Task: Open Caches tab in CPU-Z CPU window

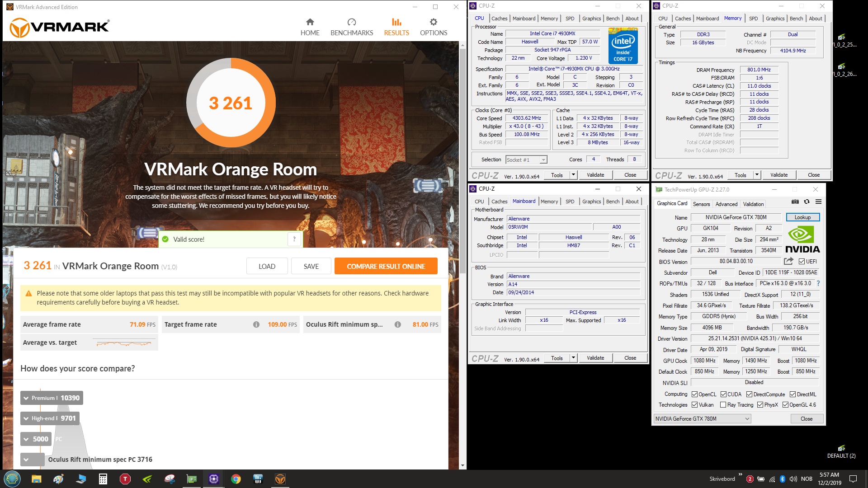Action: click(x=499, y=19)
